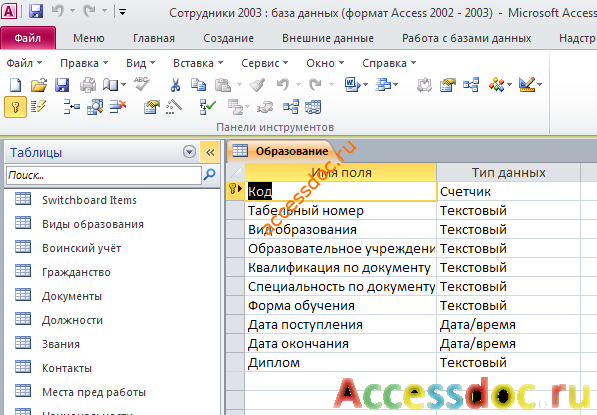
Task: Click the Lookup magnifier over table icon
Action: 95,107
